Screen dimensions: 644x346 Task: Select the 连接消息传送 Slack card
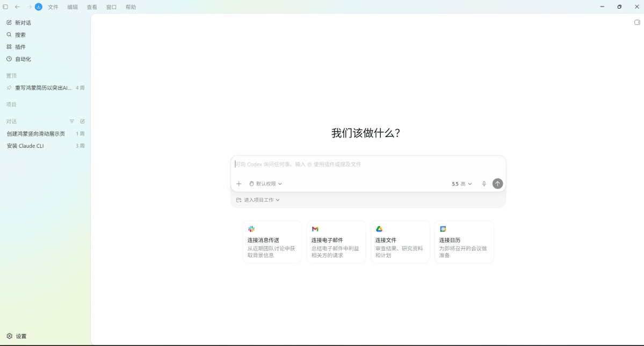tap(272, 242)
